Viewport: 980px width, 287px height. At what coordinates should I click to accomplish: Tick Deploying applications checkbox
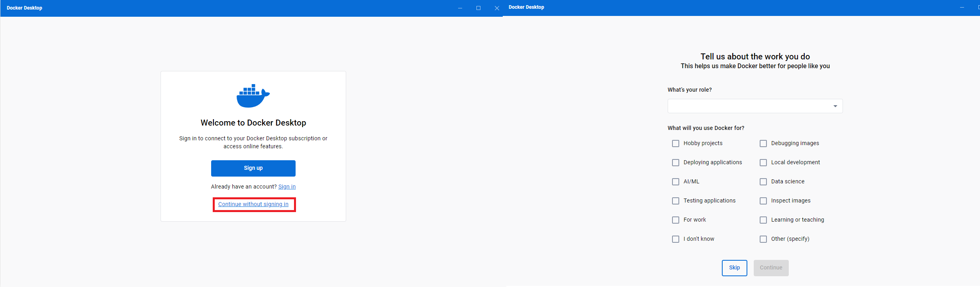[676, 163]
